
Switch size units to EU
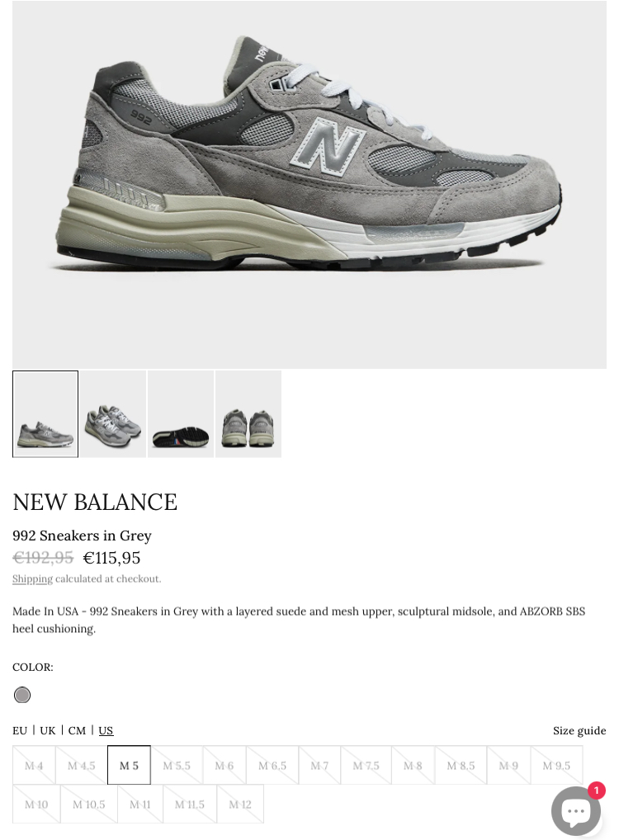(20, 731)
